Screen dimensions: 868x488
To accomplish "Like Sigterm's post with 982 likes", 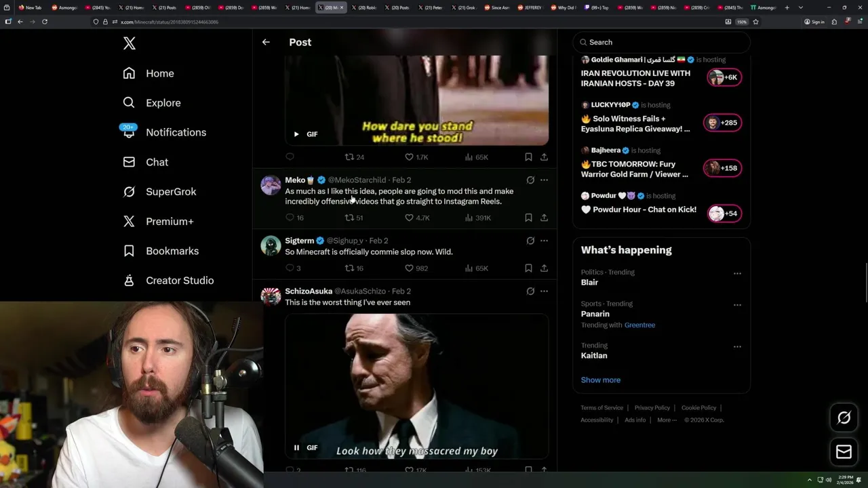I will pos(416,268).
